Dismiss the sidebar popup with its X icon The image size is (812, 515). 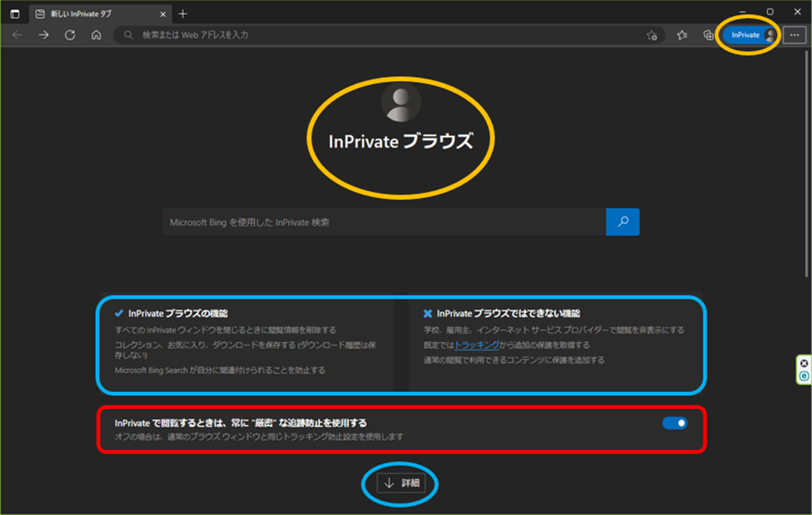point(804,363)
